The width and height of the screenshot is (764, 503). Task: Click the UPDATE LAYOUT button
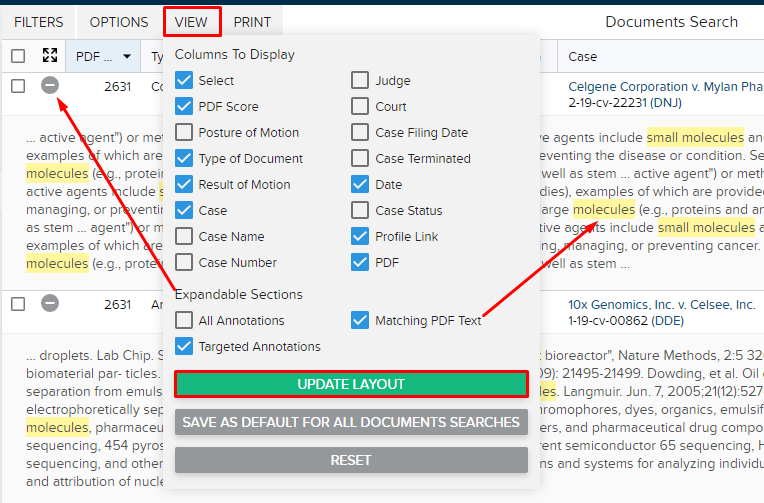pyautogui.click(x=351, y=384)
